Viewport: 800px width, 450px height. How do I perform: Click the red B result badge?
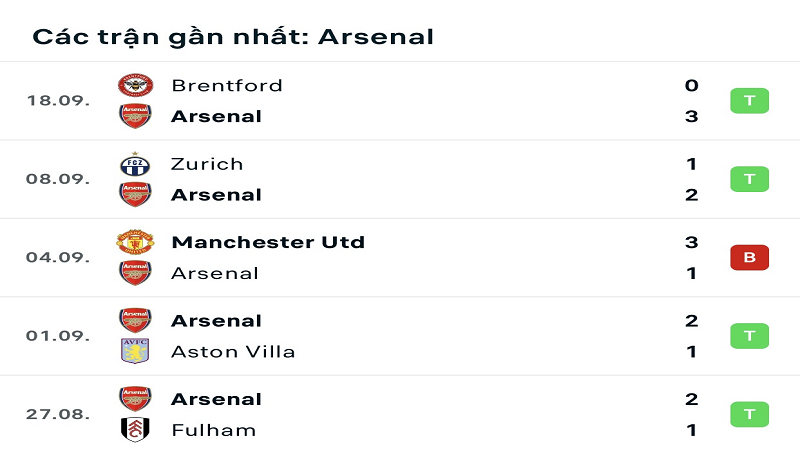click(749, 257)
